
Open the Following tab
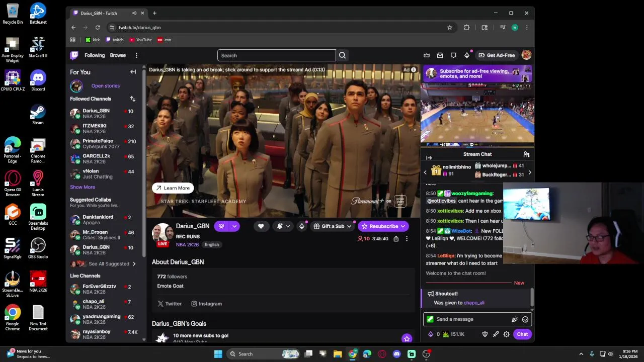tap(95, 55)
